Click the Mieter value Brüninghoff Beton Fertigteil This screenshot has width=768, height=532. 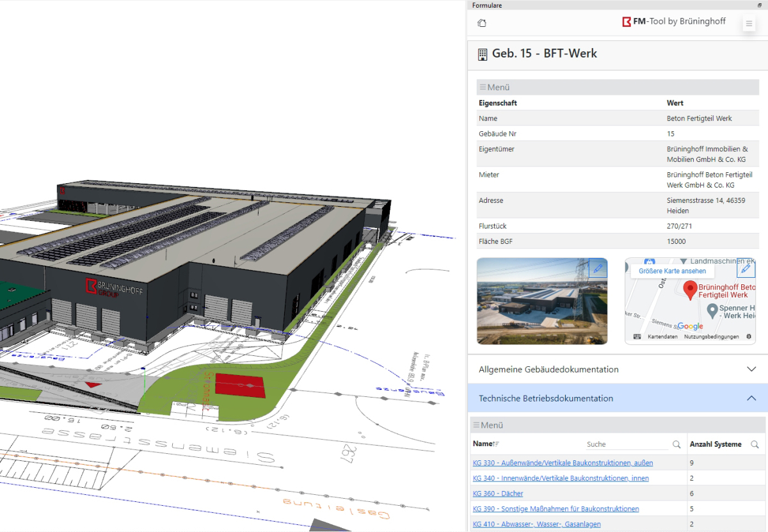pyautogui.click(x=709, y=180)
